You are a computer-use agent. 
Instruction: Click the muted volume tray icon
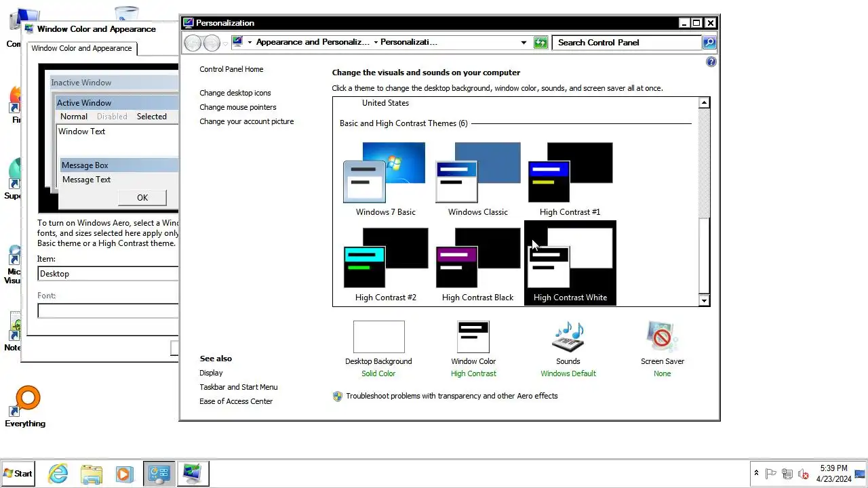804,474
